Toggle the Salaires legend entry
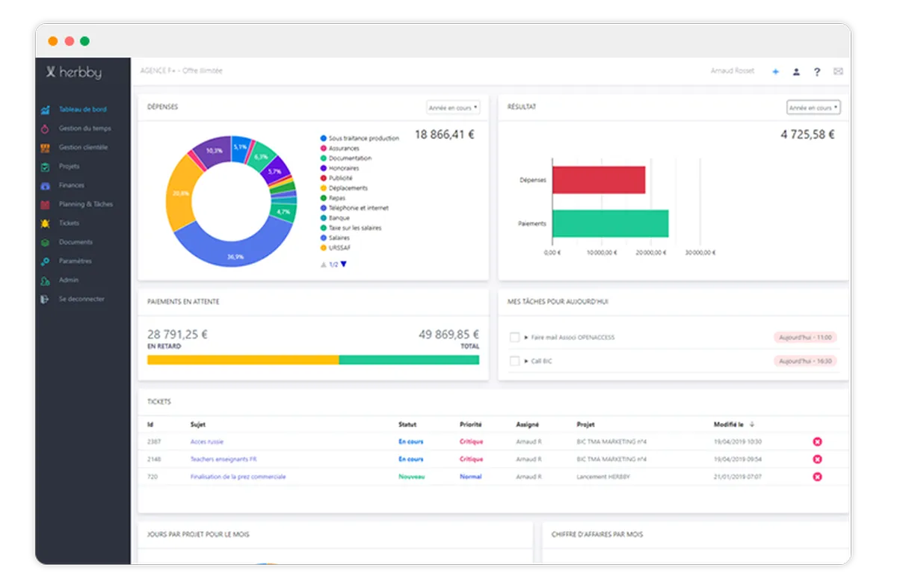This screenshot has height=588, width=897. pyautogui.click(x=334, y=238)
